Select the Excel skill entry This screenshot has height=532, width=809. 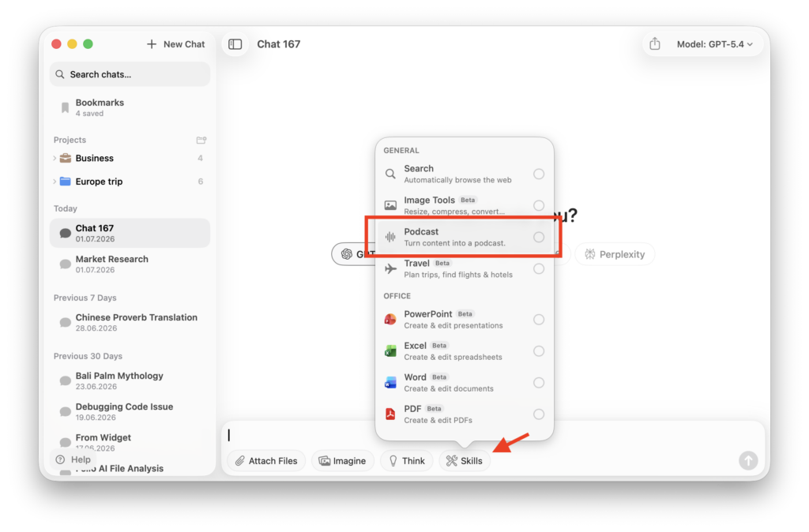465,351
